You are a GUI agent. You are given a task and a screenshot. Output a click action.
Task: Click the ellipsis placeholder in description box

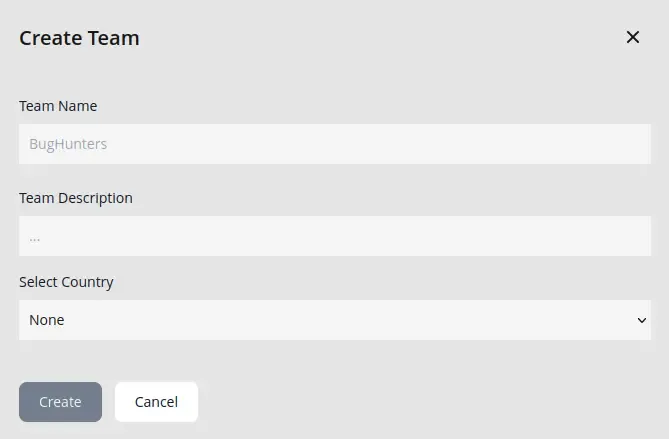(x=35, y=239)
